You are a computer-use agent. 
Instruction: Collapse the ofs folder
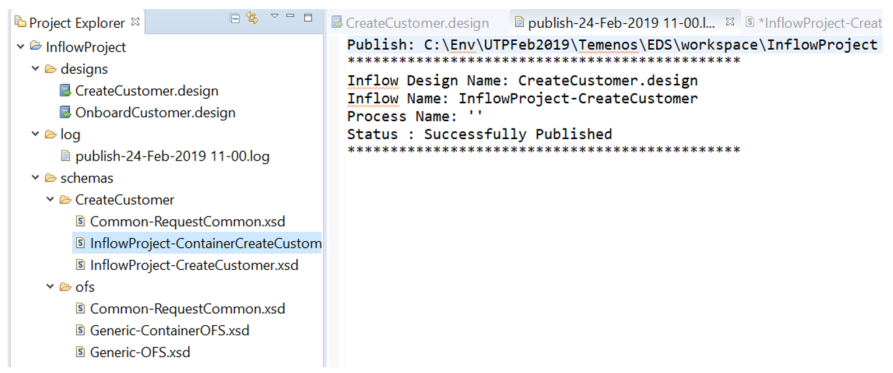point(50,286)
